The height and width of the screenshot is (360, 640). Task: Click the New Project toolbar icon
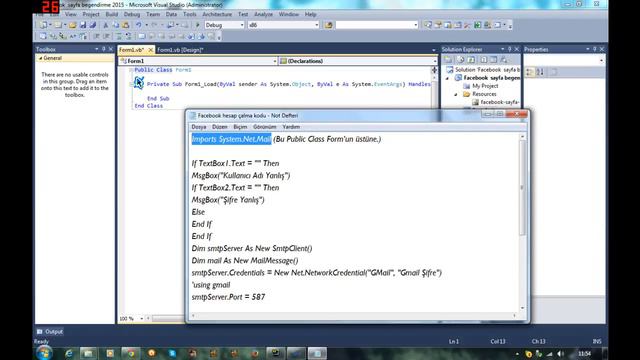click(43, 25)
